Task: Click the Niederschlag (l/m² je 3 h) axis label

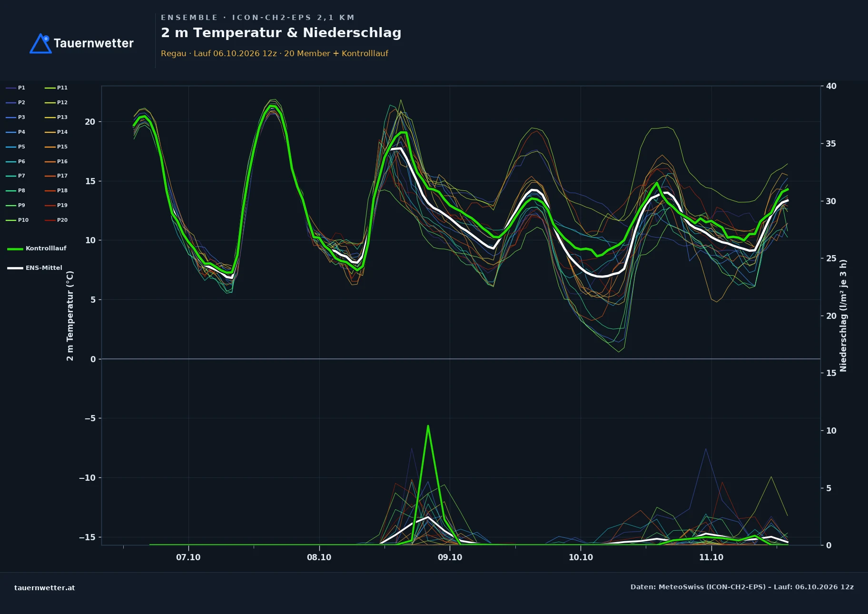Action: coord(843,316)
